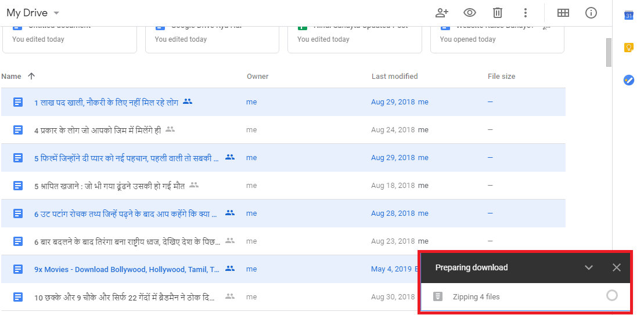Viewport: 644px width, 315px height.
Task: Click shared icon on '1 लाख पद खाली' row
Action: [x=188, y=101]
